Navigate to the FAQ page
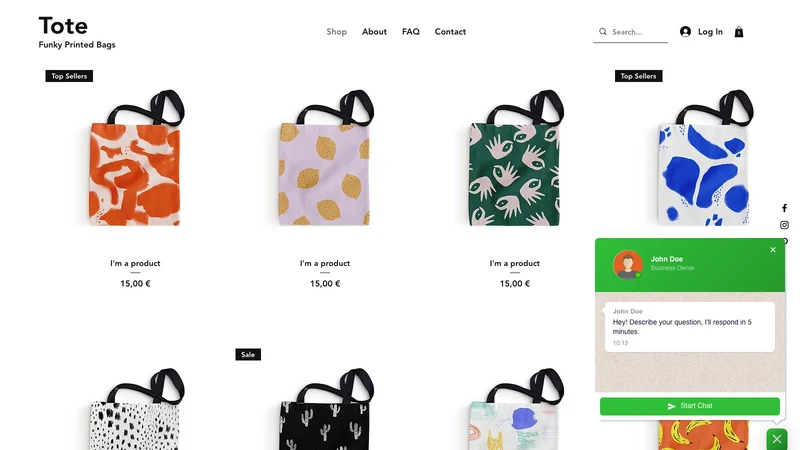The height and width of the screenshot is (450, 800). [x=411, y=32]
